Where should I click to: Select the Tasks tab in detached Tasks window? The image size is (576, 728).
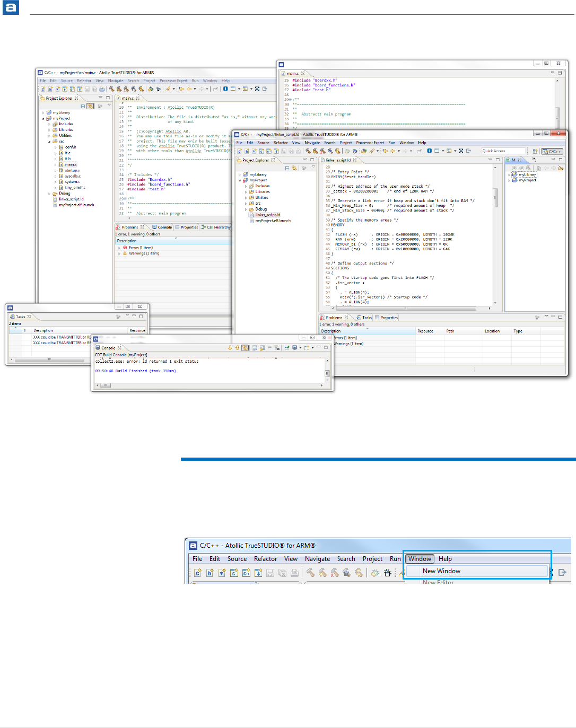tap(20, 317)
